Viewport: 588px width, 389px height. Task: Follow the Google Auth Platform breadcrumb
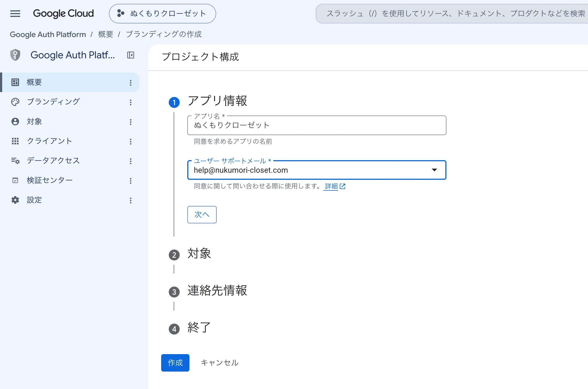(x=48, y=34)
